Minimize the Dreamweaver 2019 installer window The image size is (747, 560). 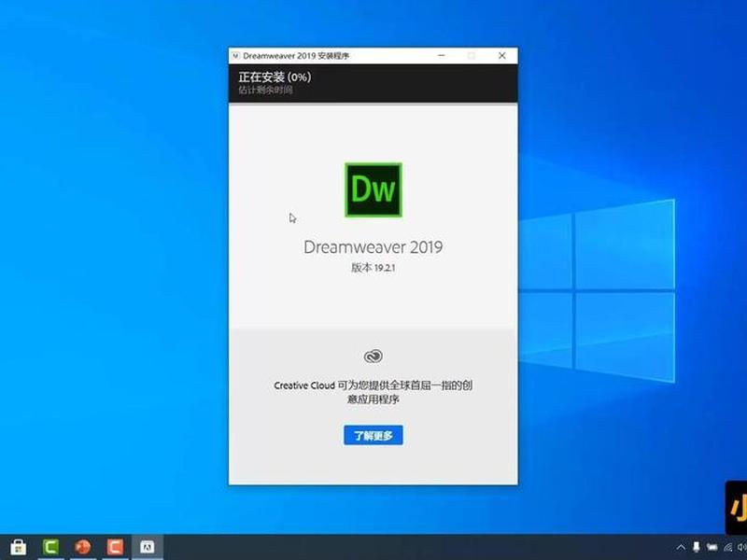[x=442, y=56]
